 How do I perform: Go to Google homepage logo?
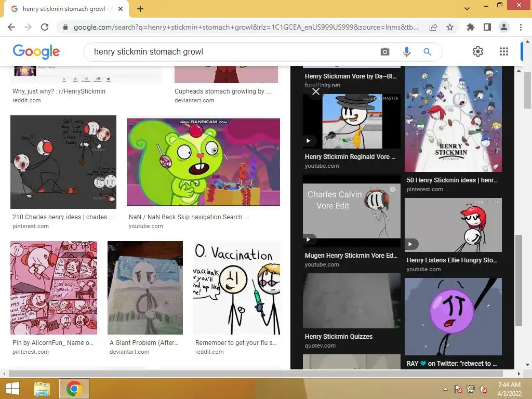36,51
